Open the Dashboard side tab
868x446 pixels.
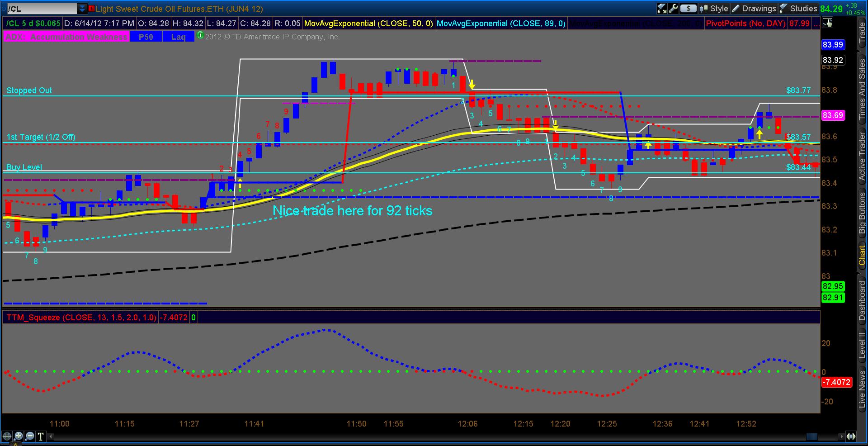[x=862, y=301]
